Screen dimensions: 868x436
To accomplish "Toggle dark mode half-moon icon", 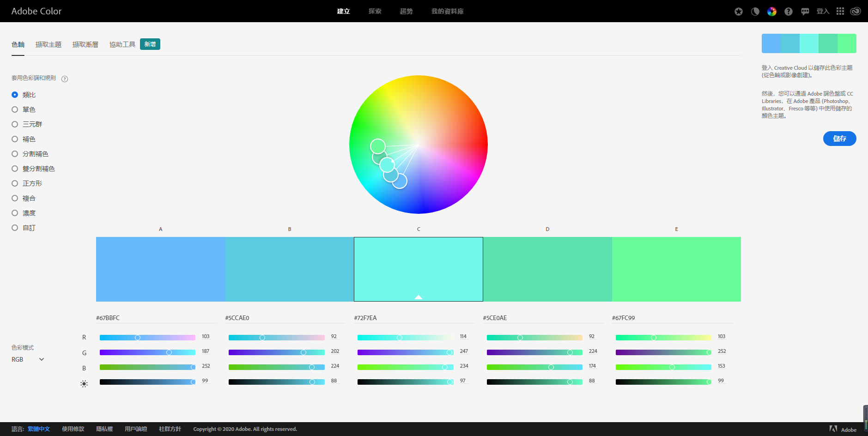I will (755, 12).
